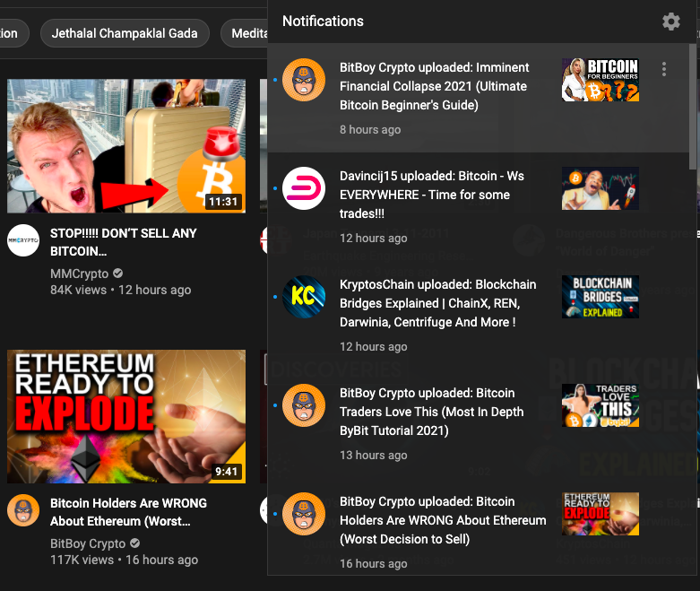This screenshot has width=700, height=591.
Task: Select the Medita... filter chip
Action: pos(245,33)
